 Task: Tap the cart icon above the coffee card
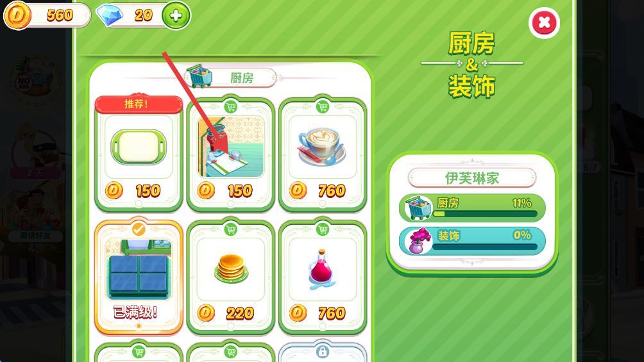point(323,107)
